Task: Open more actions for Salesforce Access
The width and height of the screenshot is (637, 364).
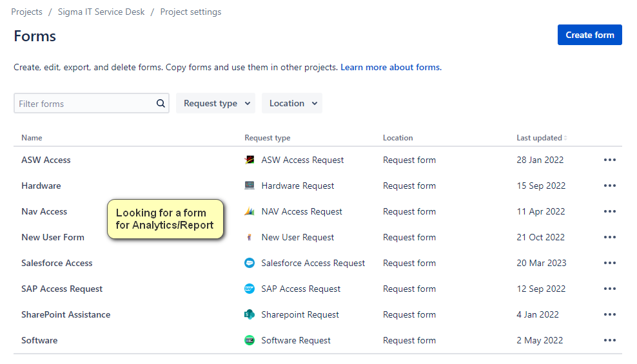Action: tap(609, 263)
